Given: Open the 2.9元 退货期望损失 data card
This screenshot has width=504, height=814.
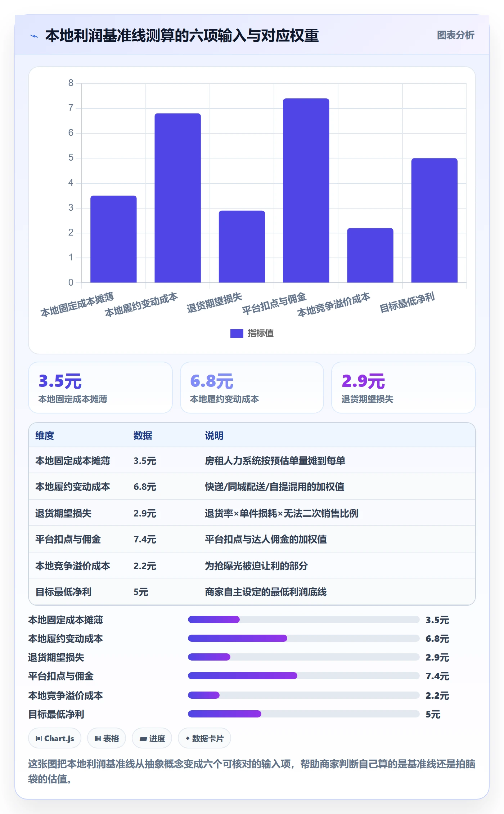Looking at the screenshot, I should [x=404, y=388].
